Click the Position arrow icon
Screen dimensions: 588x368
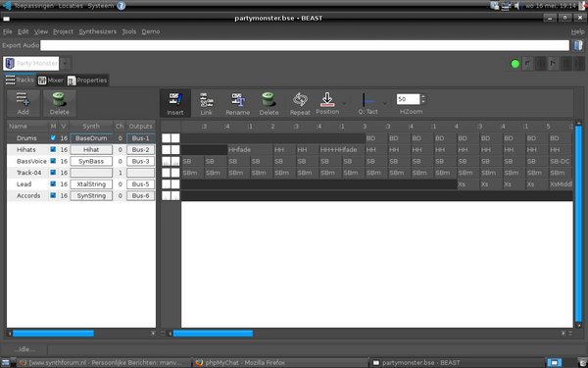(327, 99)
